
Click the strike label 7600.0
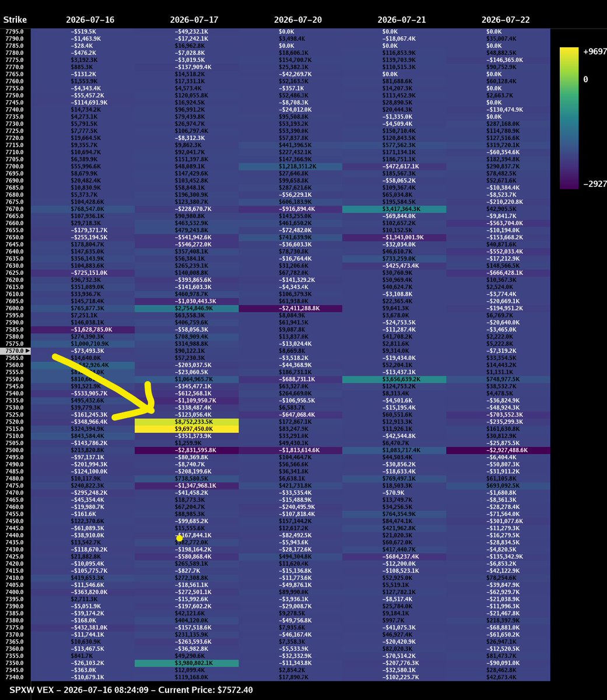[x=14, y=308]
